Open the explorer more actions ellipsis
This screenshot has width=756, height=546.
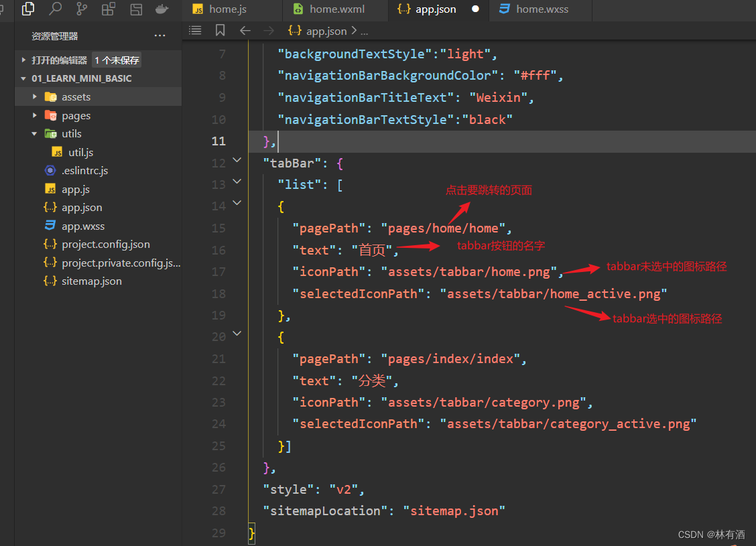pos(160,36)
